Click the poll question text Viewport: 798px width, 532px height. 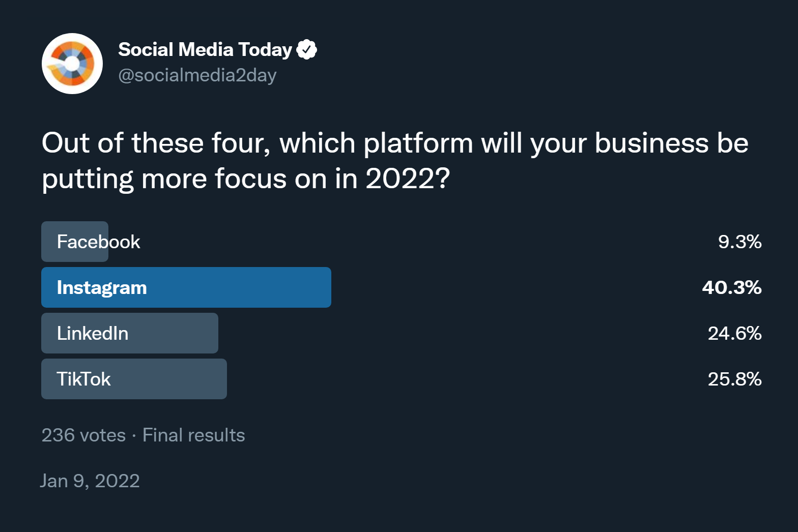pyautogui.click(x=394, y=160)
